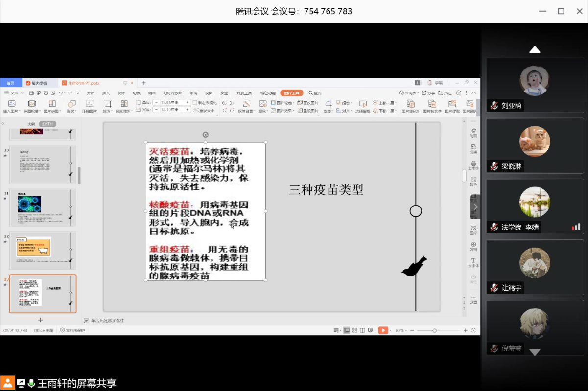Click the 插入图片 insert picture icon
588x391 pixels.
coord(12,104)
